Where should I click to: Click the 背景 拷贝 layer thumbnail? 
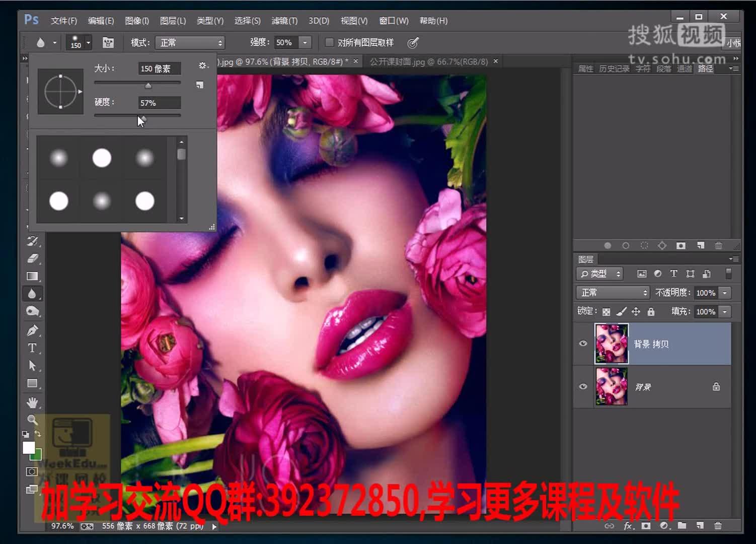(x=611, y=344)
